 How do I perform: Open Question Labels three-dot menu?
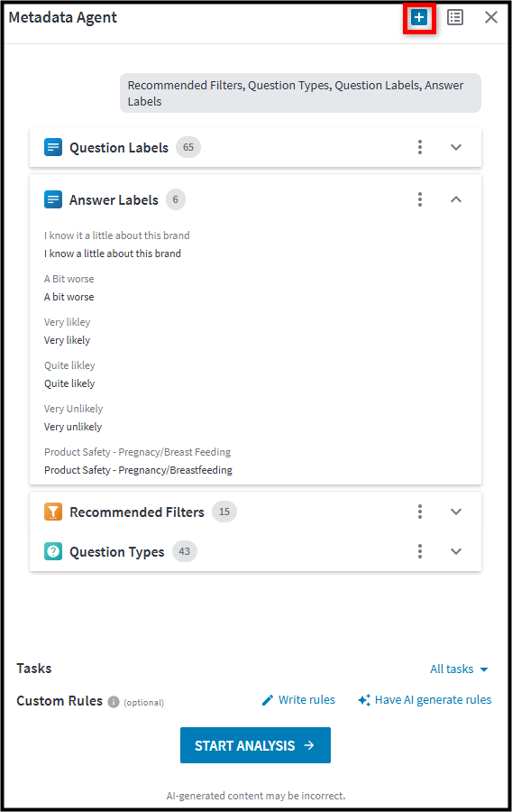(420, 147)
